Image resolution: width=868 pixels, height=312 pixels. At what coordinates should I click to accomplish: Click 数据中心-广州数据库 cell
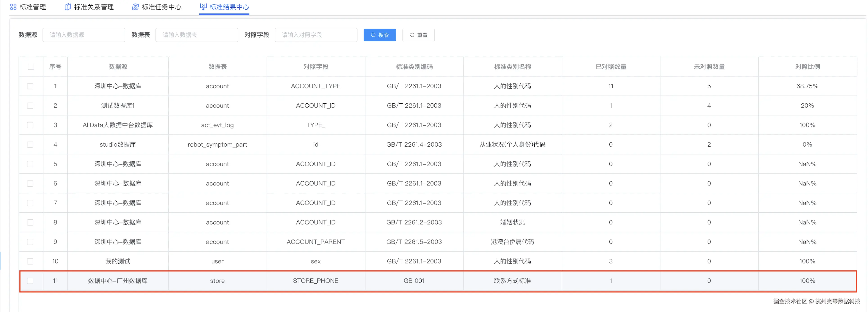coord(118,281)
